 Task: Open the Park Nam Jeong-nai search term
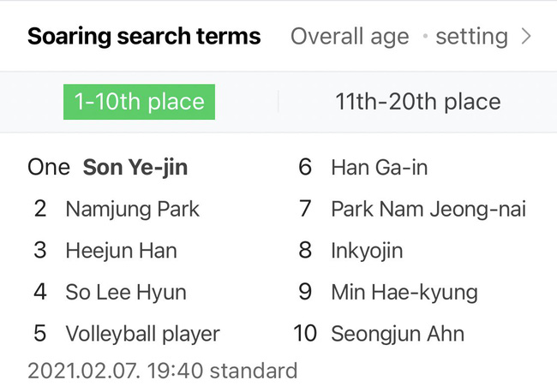[428, 209]
